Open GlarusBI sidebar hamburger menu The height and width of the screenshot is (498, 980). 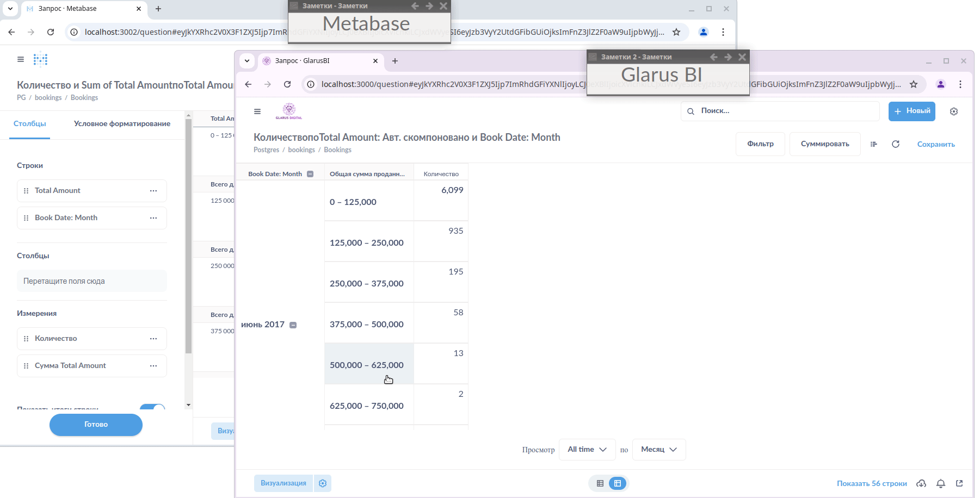pos(257,111)
